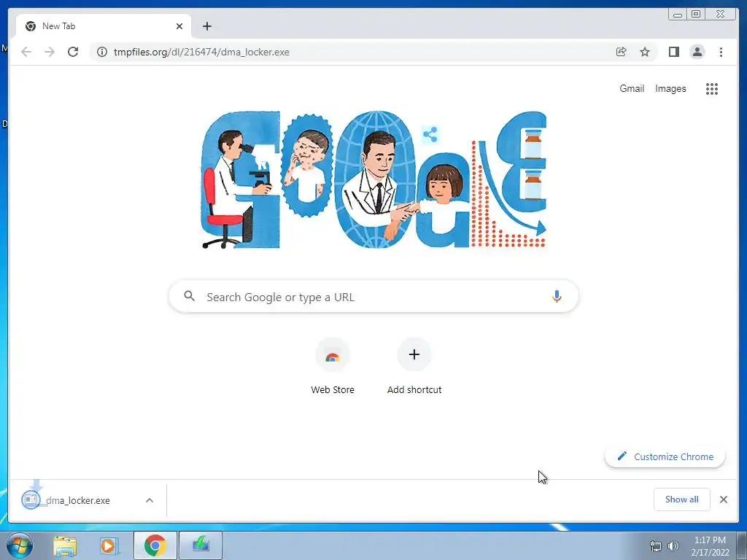Viewport: 747px width, 560px height.
Task: Open the Chrome three-dot menu
Action: [721, 52]
